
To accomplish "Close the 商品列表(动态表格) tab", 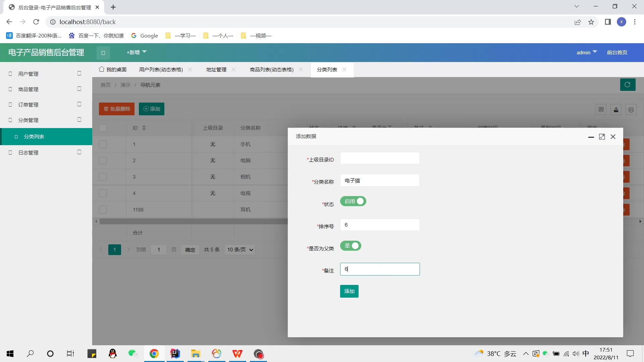I will click(x=301, y=69).
